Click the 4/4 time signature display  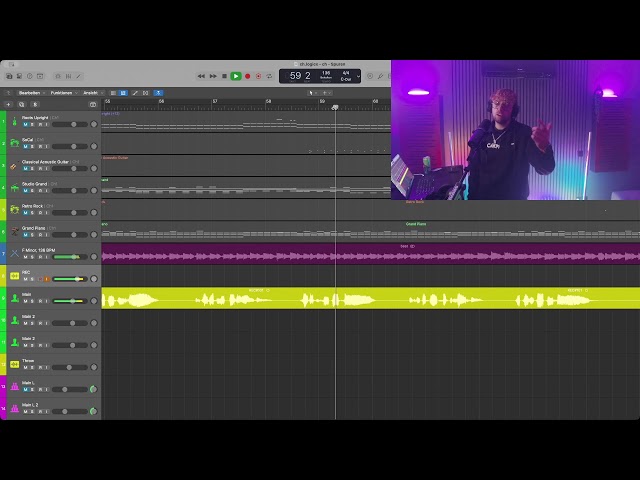pos(346,73)
